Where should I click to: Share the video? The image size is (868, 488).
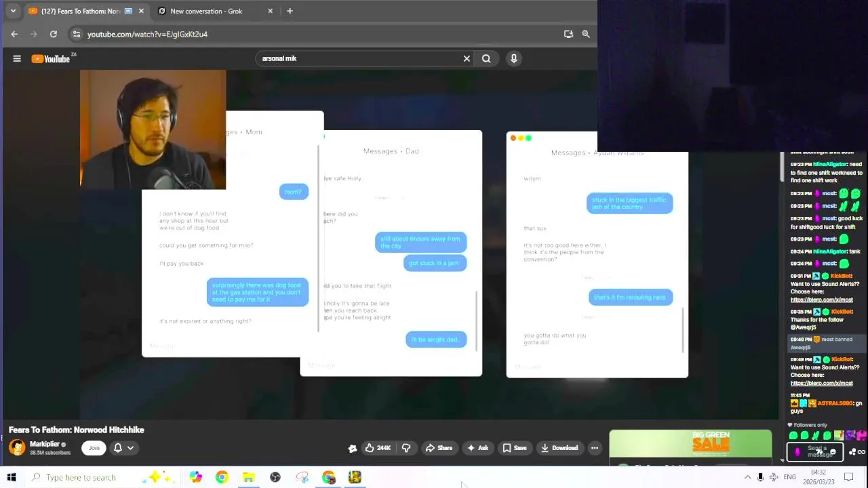(x=439, y=447)
